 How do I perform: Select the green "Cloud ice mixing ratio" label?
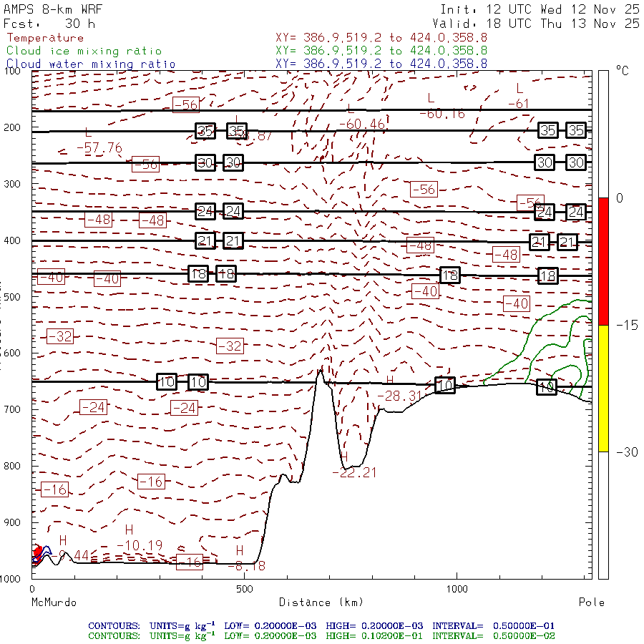tap(84, 51)
